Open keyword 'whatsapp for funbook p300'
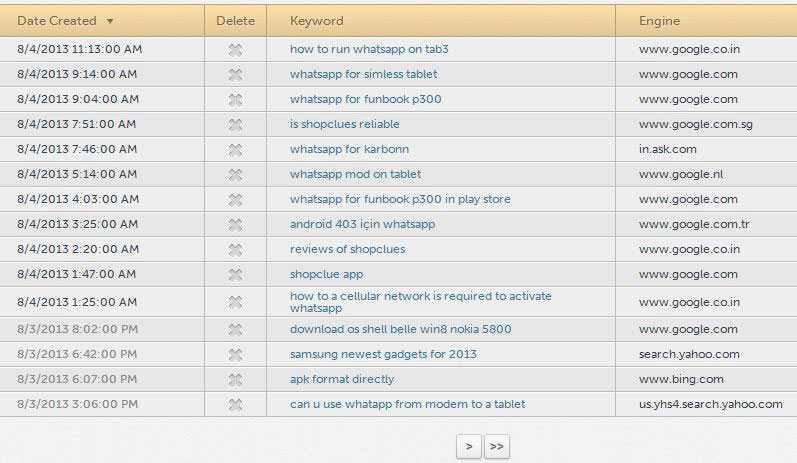Viewport: 797px width, 463px height. 365,99
